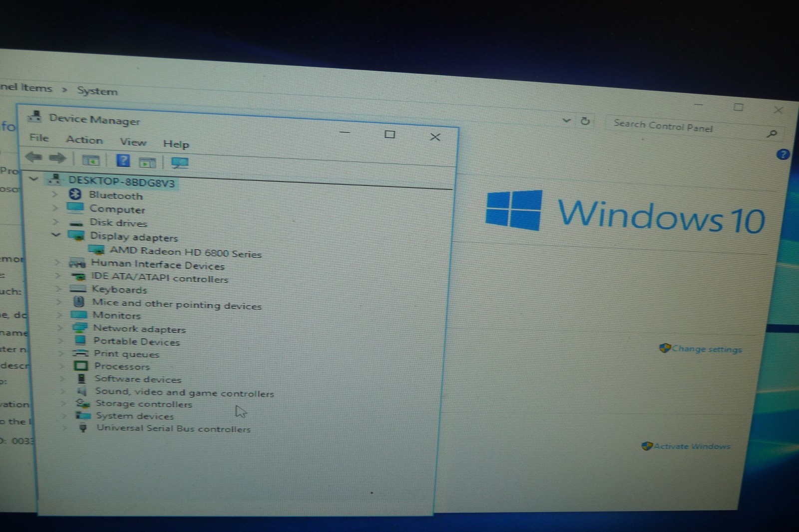Click the Mice and pointing devices icon
Image resolution: width=799 pixels, height=532 pixels.
[x=78, y=301]
